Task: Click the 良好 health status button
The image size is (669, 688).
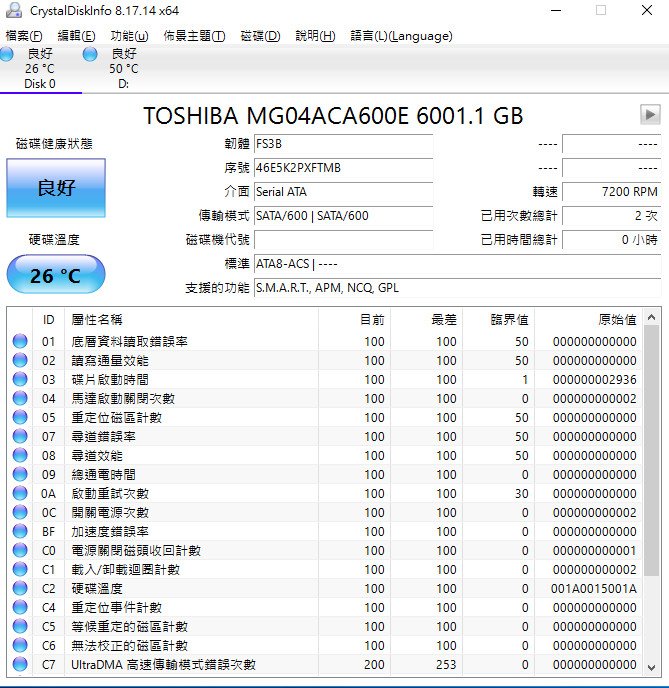Action: 56,188
